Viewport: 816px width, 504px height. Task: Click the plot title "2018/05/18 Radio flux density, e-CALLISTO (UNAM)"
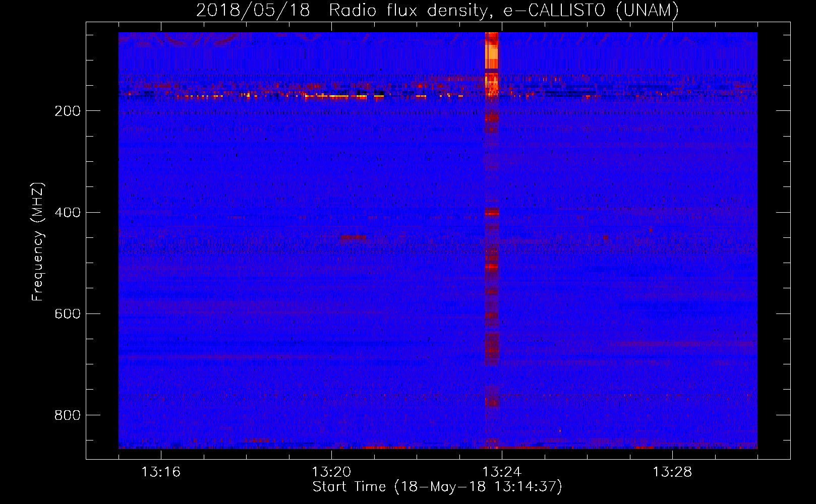coord(437,10)
